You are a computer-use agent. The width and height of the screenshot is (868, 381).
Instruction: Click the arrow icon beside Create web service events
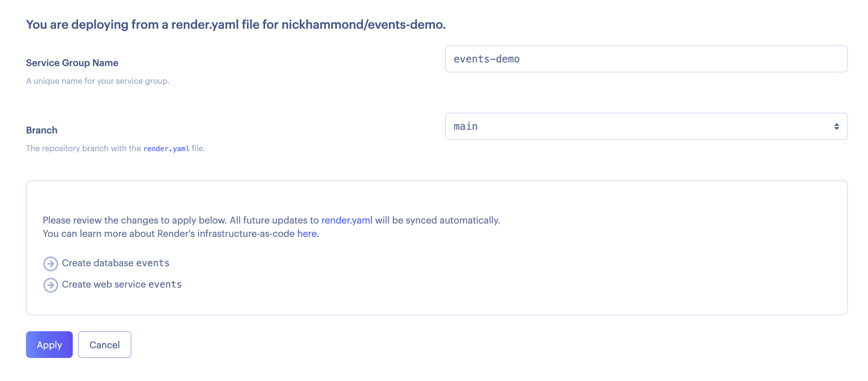coord(50,285)
